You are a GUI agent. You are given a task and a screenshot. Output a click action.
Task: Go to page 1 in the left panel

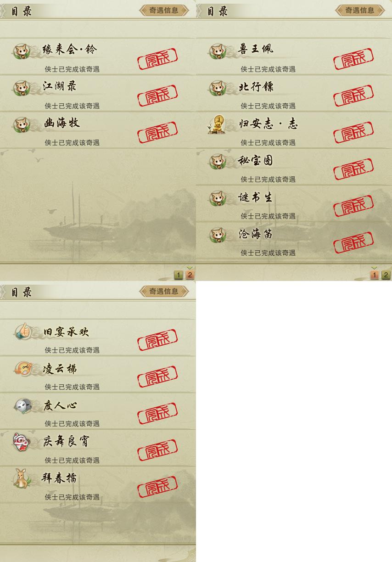179,275
